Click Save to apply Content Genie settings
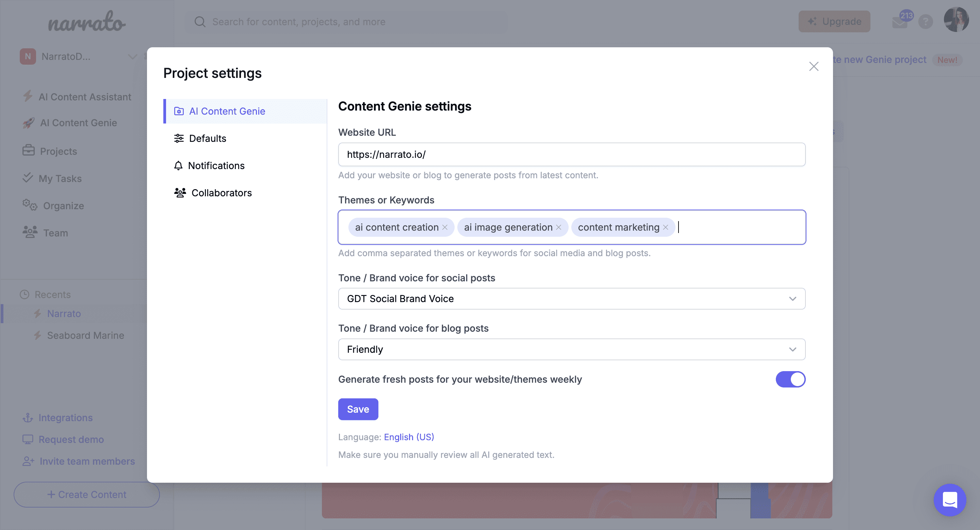The image size is (980, 530). coord(358,409)
